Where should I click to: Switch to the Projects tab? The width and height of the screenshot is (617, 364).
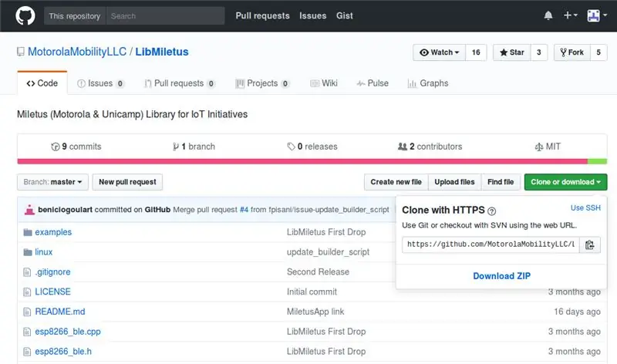(262, 83)
